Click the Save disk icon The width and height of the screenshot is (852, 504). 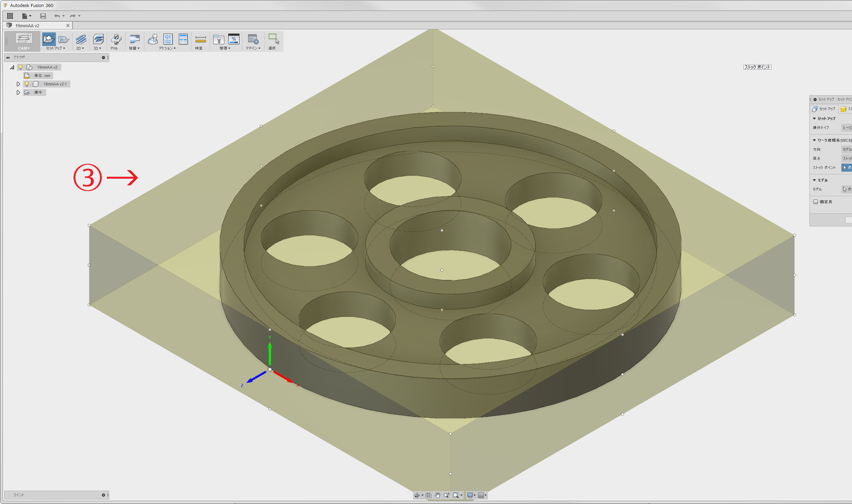[x=43, y=16]
